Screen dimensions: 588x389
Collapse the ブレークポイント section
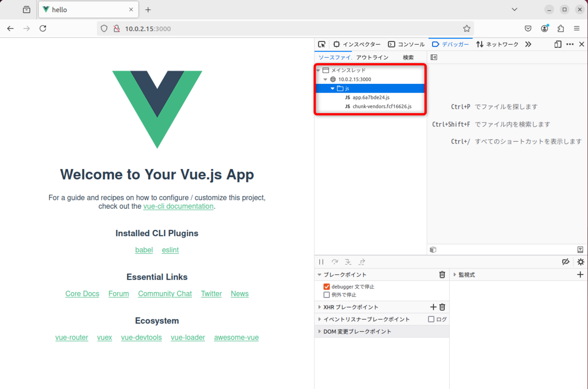319,275
